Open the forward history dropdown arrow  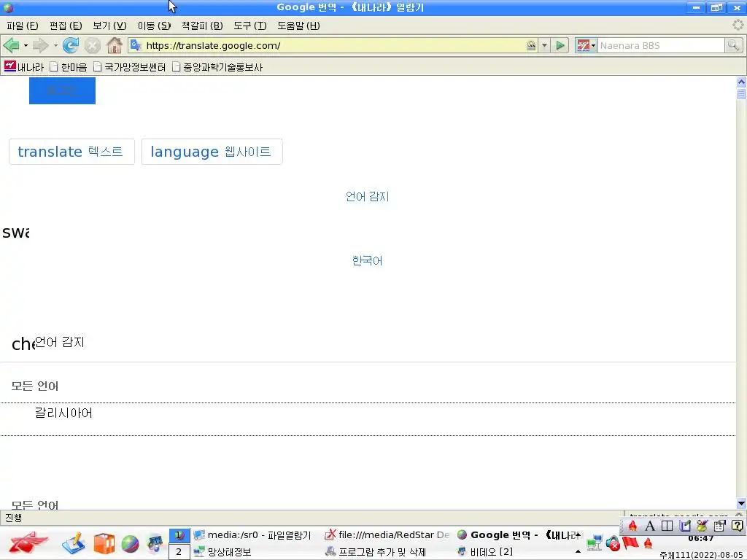coord(55,46)
